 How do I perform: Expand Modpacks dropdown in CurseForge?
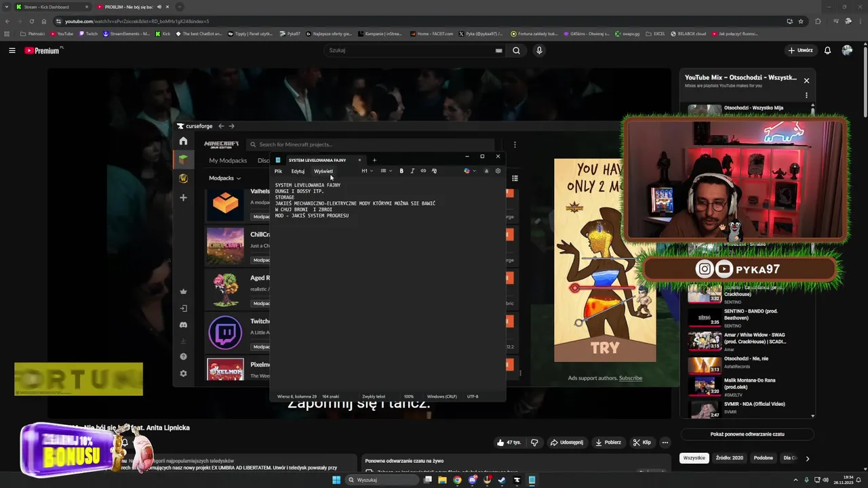click(224, 178)
